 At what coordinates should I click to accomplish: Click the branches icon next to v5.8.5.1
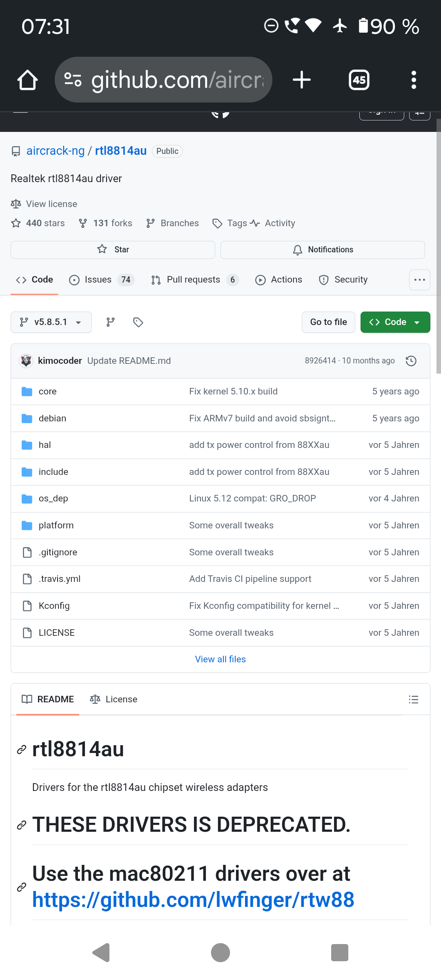[110, 322]
